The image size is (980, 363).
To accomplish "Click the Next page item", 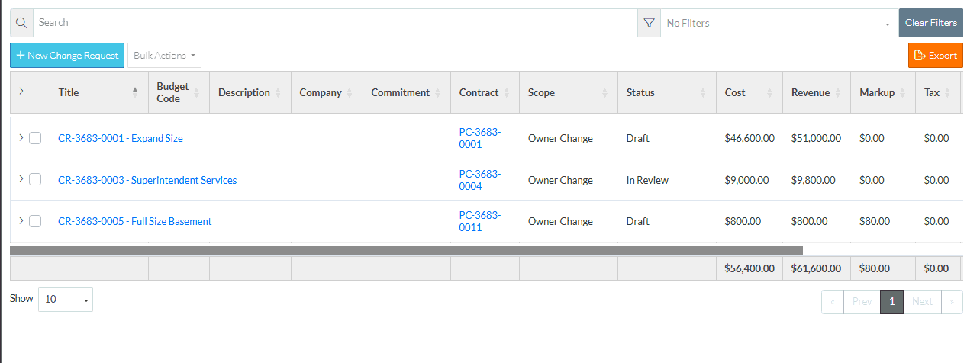I will [x=922, y=301].
